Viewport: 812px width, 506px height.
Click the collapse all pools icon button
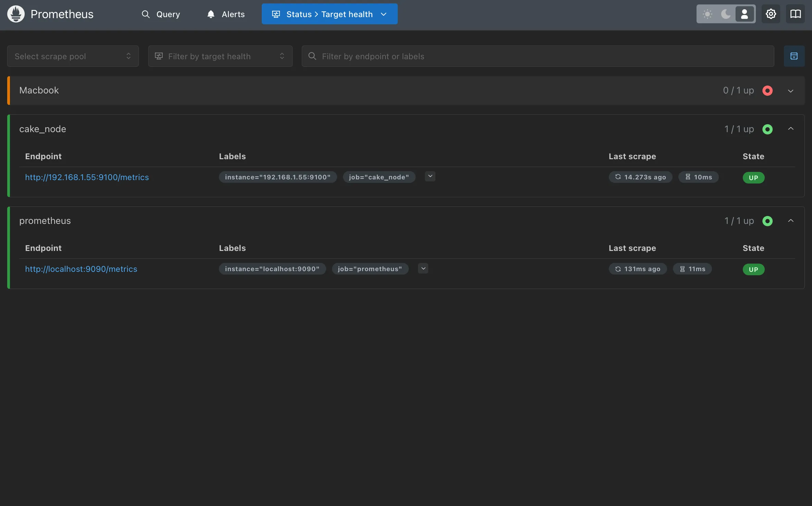(794, 56)
